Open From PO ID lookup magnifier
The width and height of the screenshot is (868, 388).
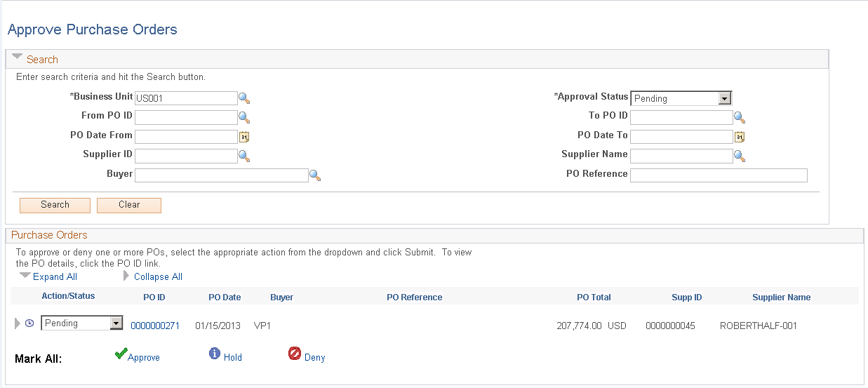point(244,117)
